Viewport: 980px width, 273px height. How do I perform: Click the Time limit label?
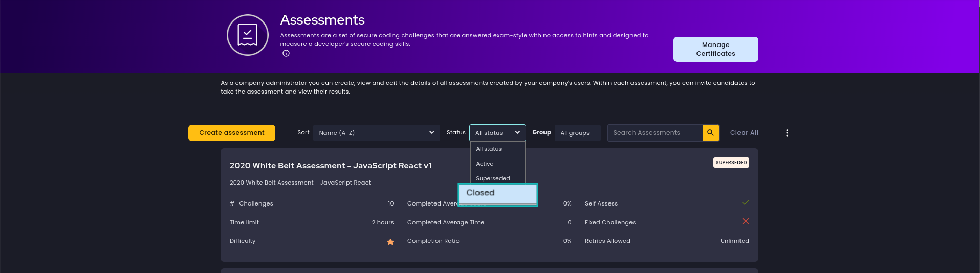[x=244, y=222]
